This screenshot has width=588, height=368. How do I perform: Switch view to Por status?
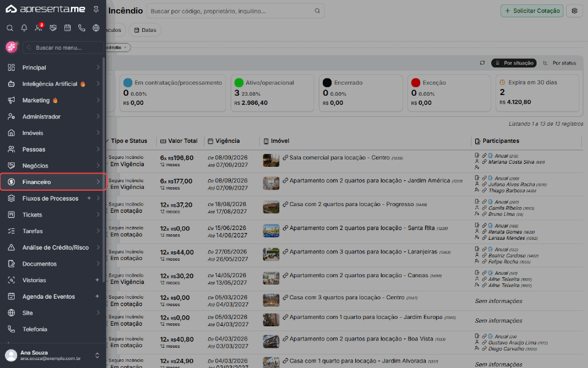click(x=559, y=63)
